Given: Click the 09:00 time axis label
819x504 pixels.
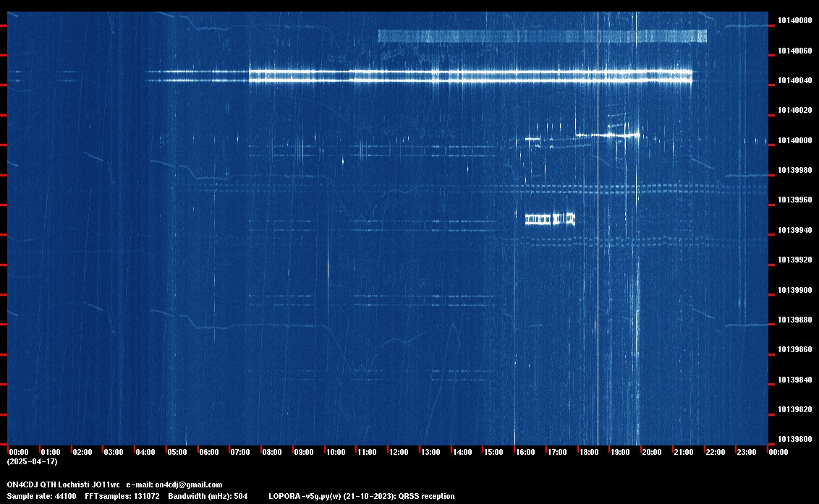Looking at the screenshot, I should (303, 452).
